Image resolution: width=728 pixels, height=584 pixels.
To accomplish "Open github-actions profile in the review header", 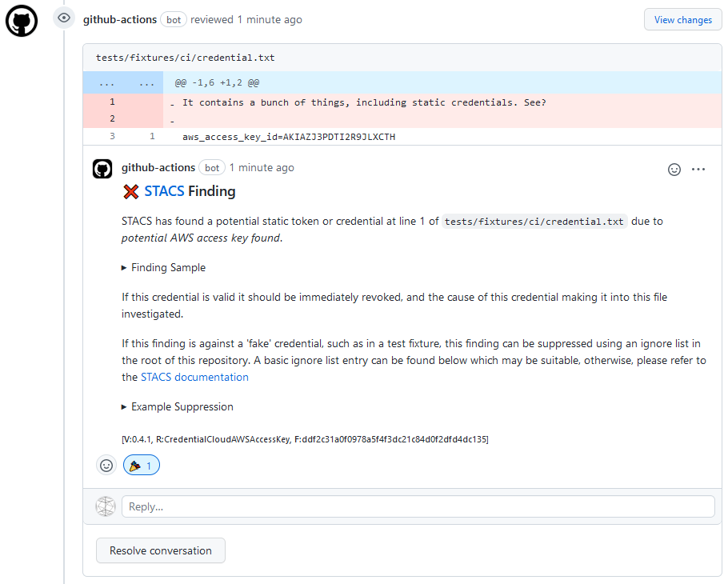I will pos(120,19).
